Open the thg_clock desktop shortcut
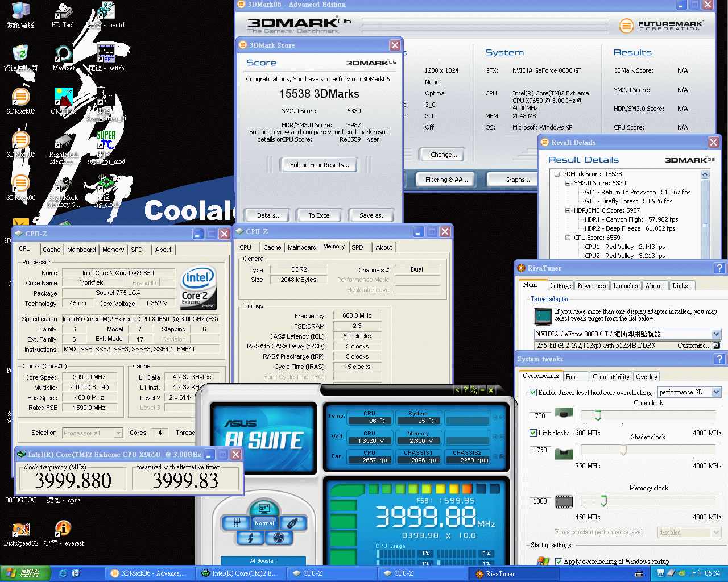 point(106,190)
